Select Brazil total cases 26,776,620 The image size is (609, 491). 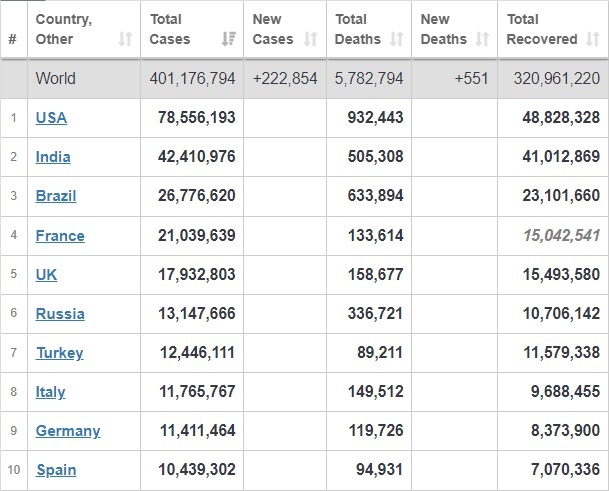[197, 195]
